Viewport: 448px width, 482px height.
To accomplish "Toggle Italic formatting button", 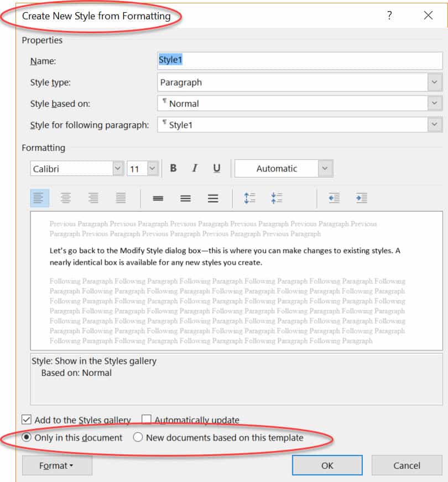I will pos(195,168).
